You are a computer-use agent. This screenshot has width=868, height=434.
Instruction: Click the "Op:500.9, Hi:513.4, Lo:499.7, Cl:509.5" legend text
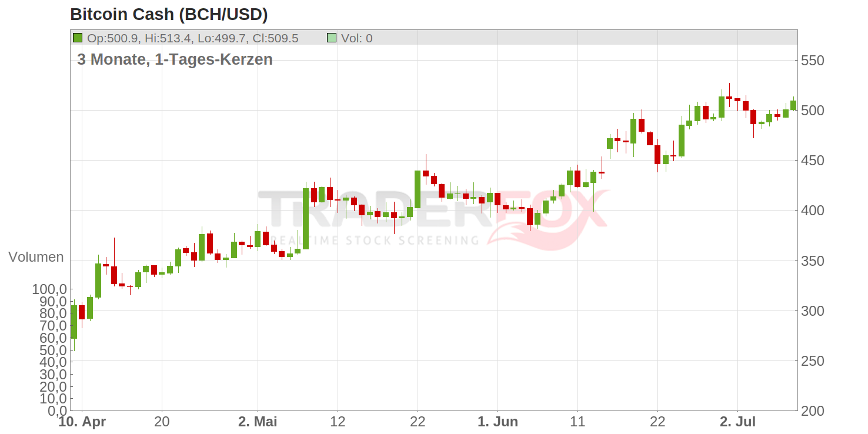[x=193, y=39]
